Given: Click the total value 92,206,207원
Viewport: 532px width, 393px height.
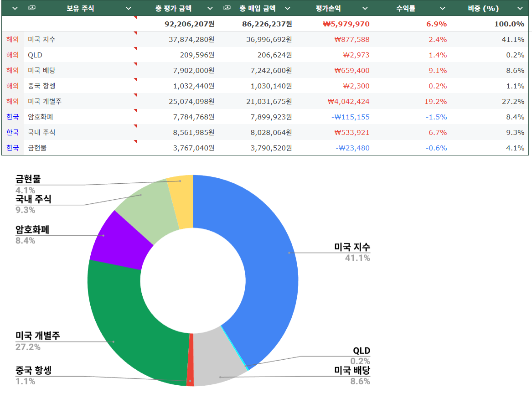Looking at the screenshot, I should pos(189,24).
